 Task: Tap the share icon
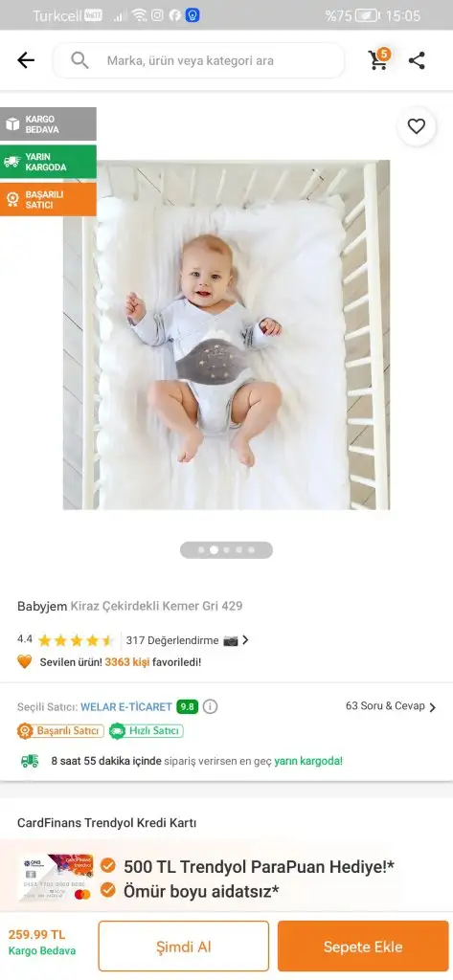(x=417, y=60)
